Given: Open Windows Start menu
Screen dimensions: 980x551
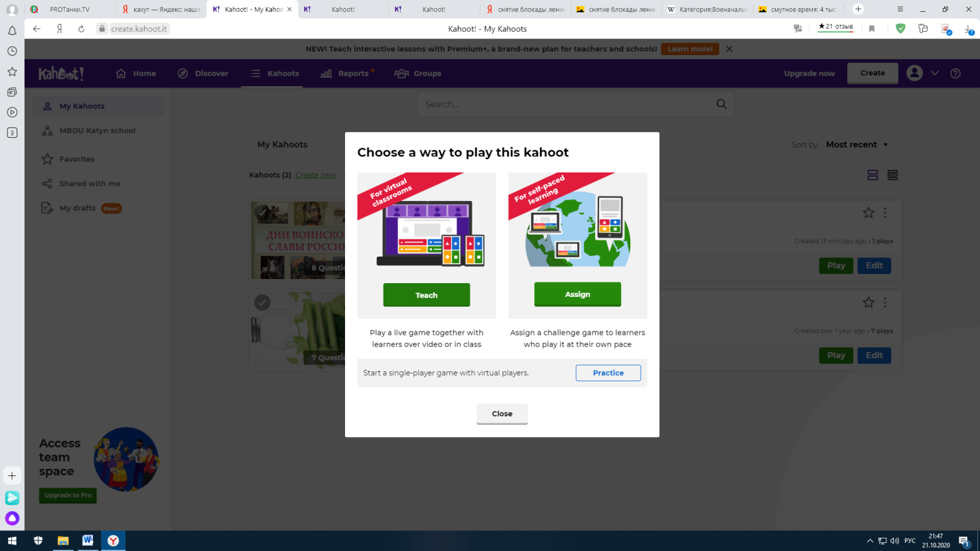Looking at the screenshot, I should pyautogui.click(x=12, y=540).
